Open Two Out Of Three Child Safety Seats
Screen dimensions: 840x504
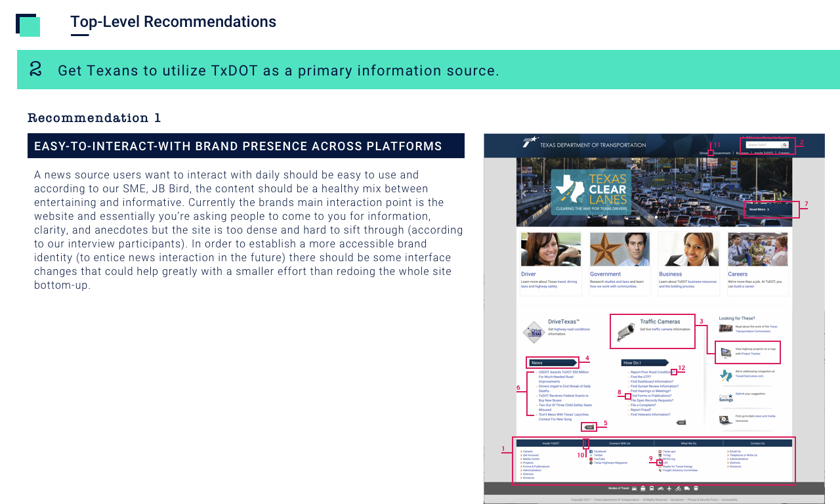(x=565, y=408)
